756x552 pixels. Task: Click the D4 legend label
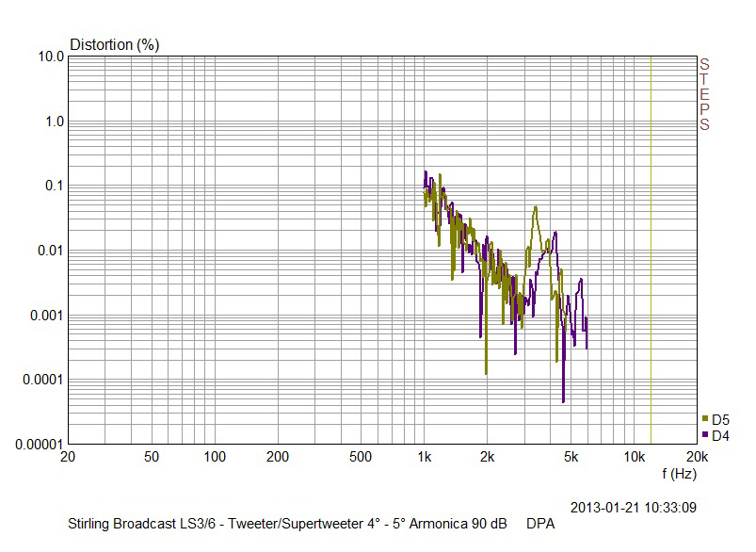click(720, 436)
